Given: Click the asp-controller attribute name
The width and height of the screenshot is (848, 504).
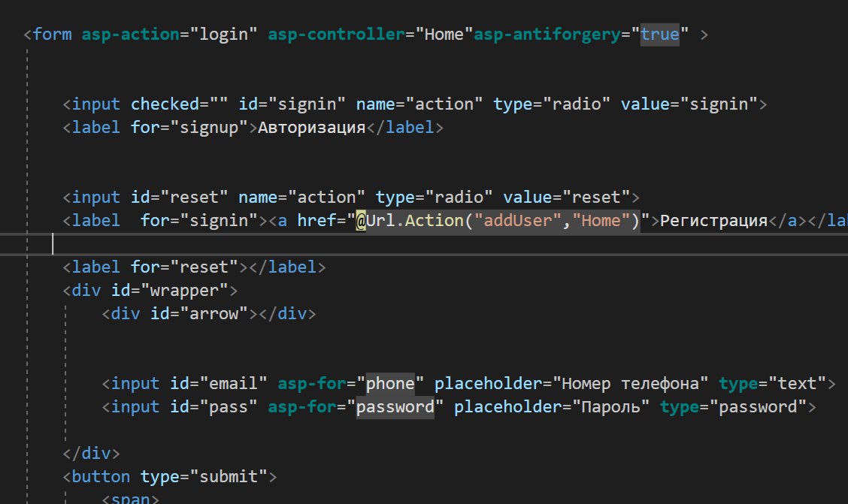Looking at the screenshot, I should [x=336, y=34].
